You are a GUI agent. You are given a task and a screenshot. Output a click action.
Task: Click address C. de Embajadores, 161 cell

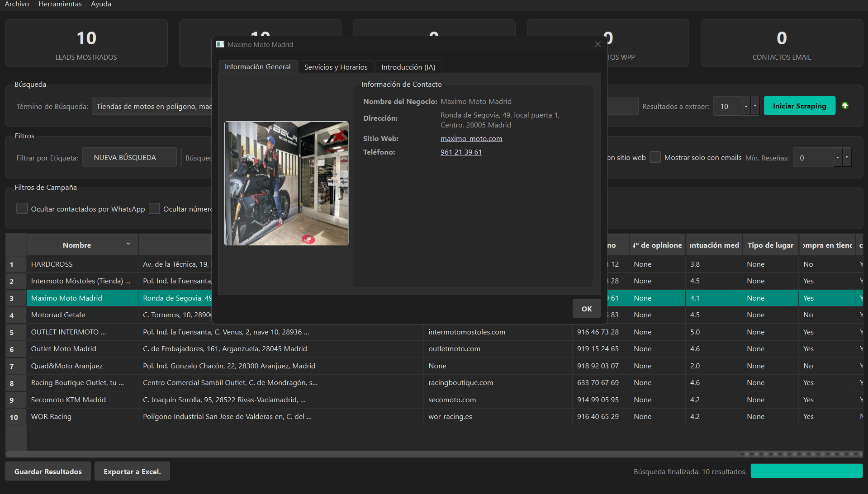click(x=231, y=349)
